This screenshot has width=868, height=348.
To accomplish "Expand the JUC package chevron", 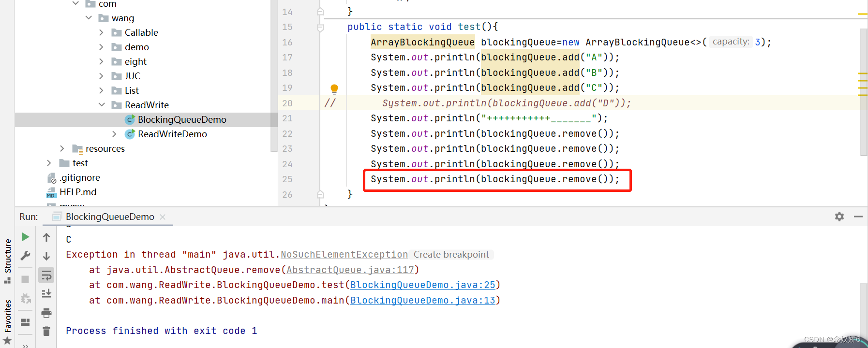I will 101,76.
